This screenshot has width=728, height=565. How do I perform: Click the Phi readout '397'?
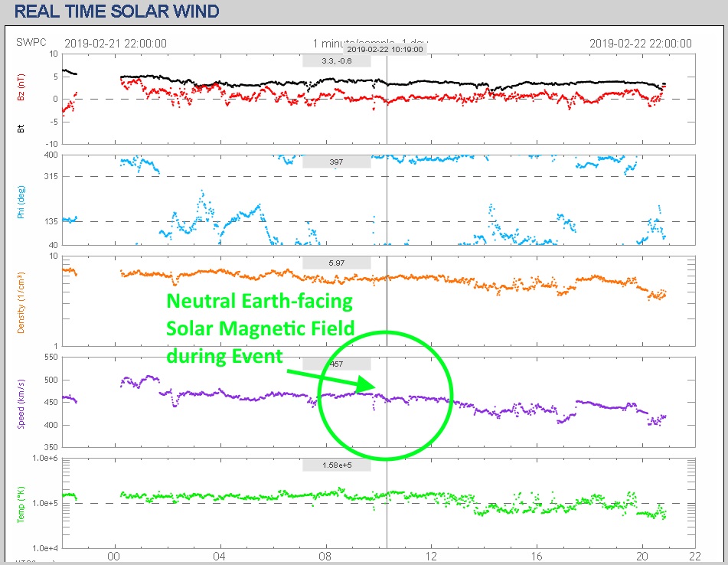click(337, 162)
